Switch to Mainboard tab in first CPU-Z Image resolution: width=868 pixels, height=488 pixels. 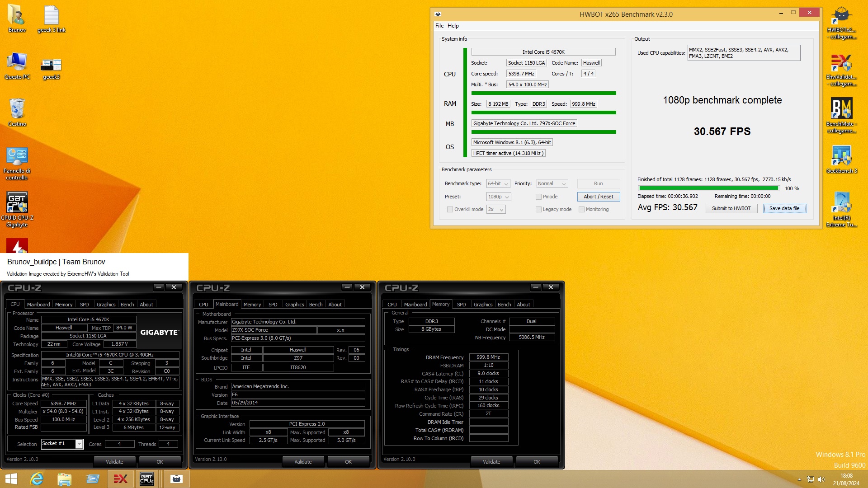38,305
